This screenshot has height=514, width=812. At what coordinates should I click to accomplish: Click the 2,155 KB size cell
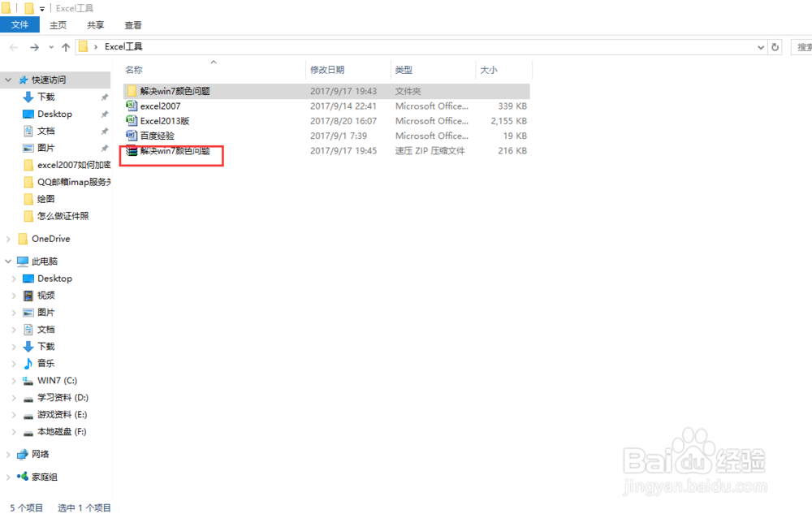coord(509,121)
